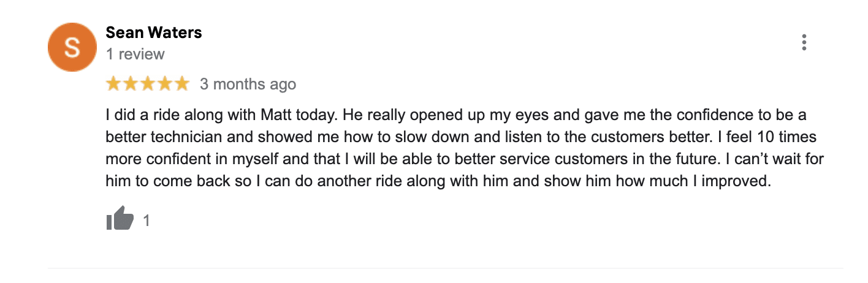The width and height of the screenshot is (868, 283).
Task: Click the like count number beside thumbs-up
Action: click(147, 221)
